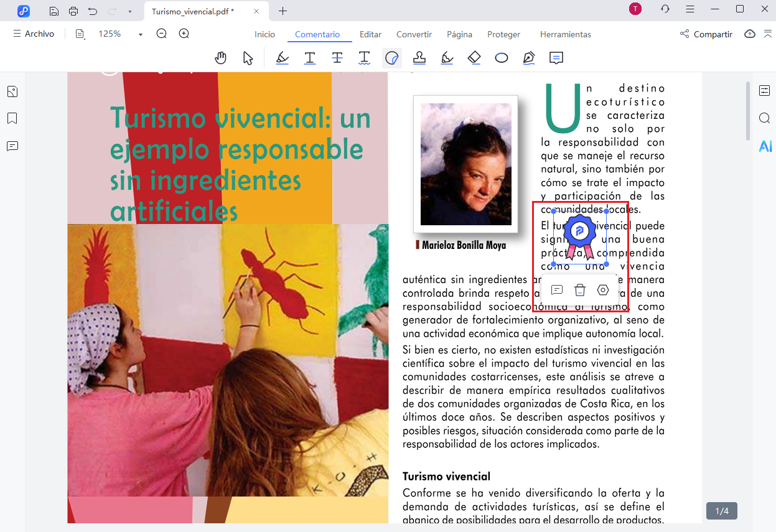776x532 pixels.
Task: Select the Stamp annotation tool
Action: click(x=419, y=58)
